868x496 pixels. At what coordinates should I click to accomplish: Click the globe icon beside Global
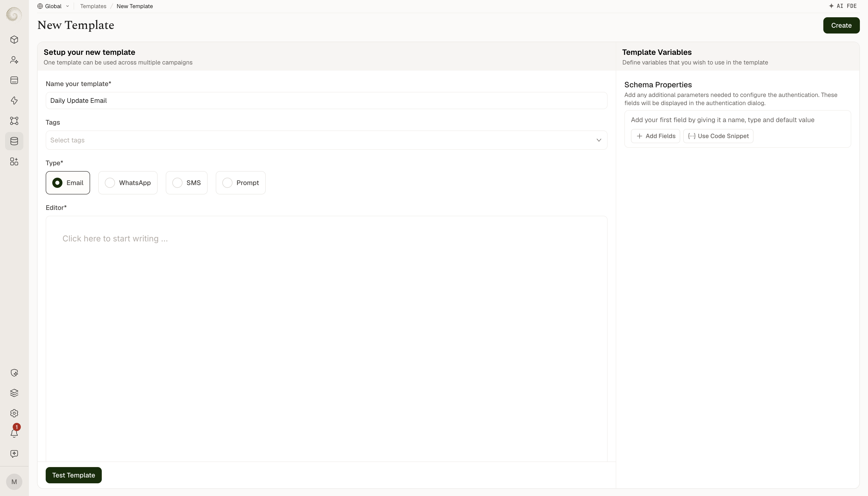tap(40, 6)
